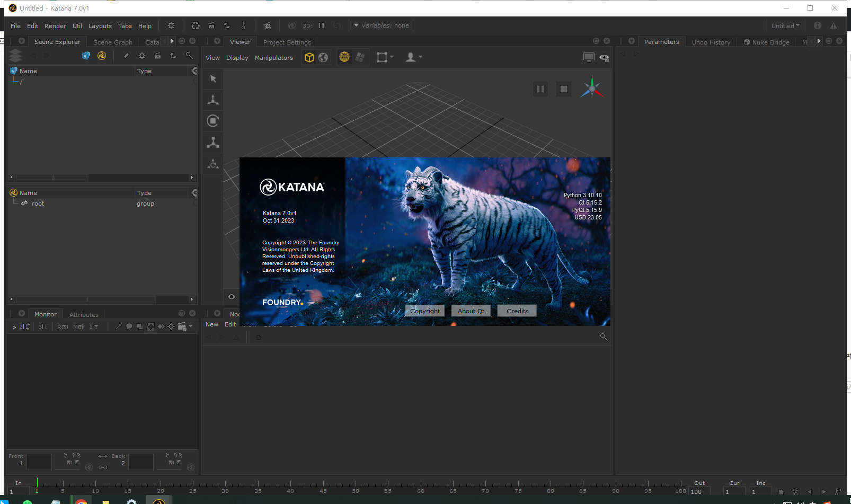
Task: Toggle the link chain icon between Front and Back
Action: tap(103, 467)
